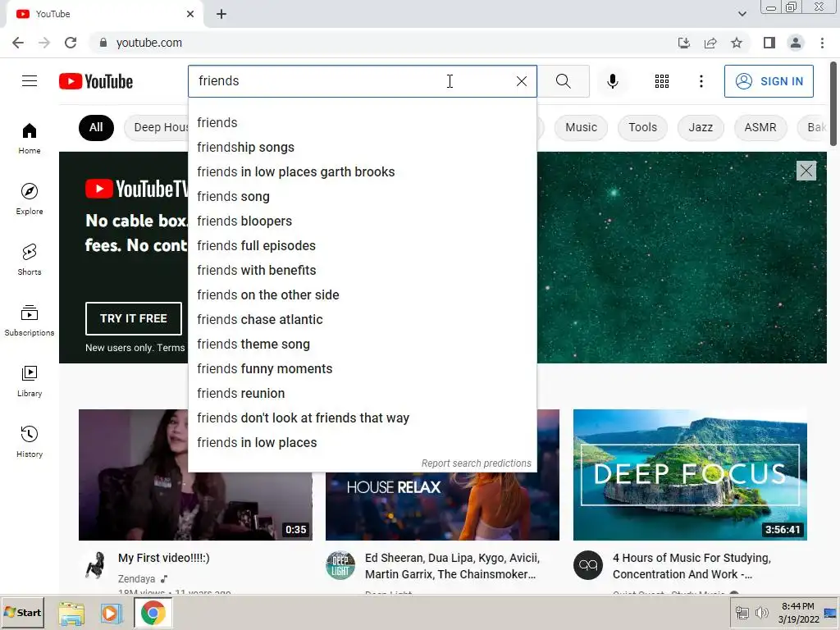Toggle Chrome side panel
Screen dimensions: 840x630
click(x=769, y=43)
